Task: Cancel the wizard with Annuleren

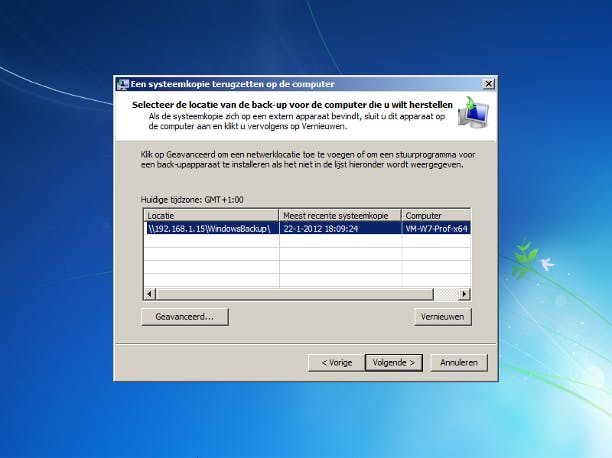Action: (459, 363)
